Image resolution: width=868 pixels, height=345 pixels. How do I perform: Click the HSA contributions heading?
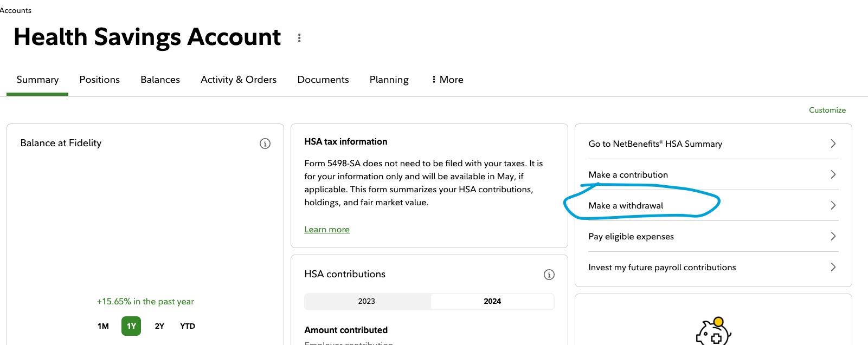coord(345,274)
